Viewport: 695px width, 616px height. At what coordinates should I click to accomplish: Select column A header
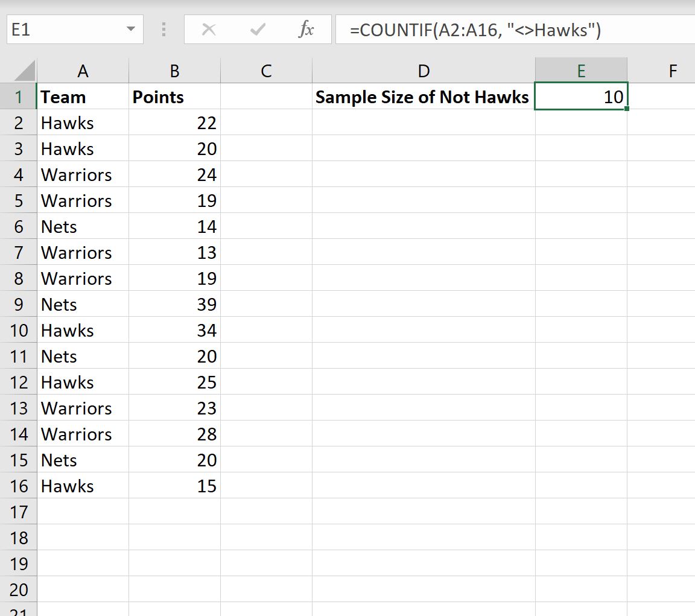coord(83,71)
